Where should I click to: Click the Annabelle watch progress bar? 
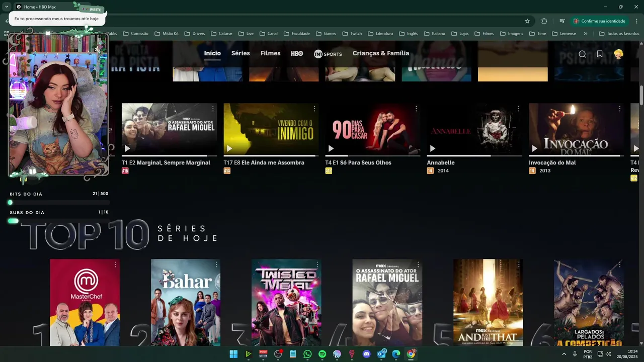click(474, 156)
